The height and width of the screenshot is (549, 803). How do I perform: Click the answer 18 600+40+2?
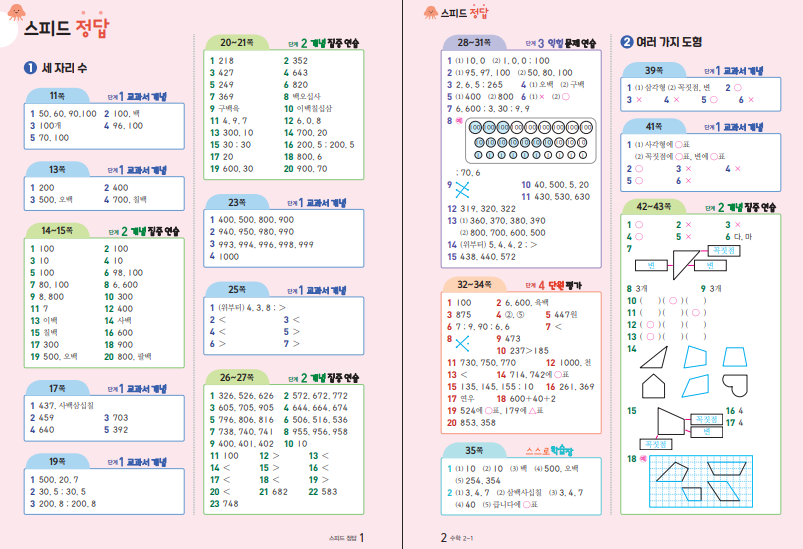pyautogui.click(x=526, y=399)
